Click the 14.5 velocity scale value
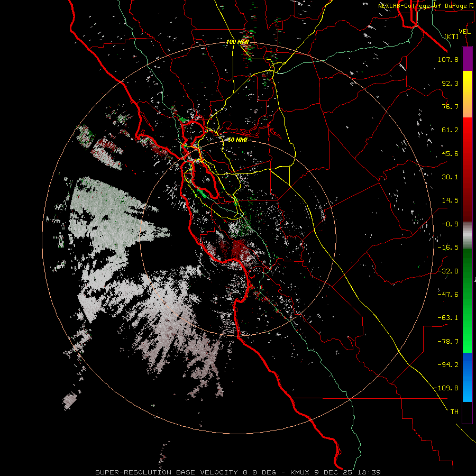 point(450,200)
